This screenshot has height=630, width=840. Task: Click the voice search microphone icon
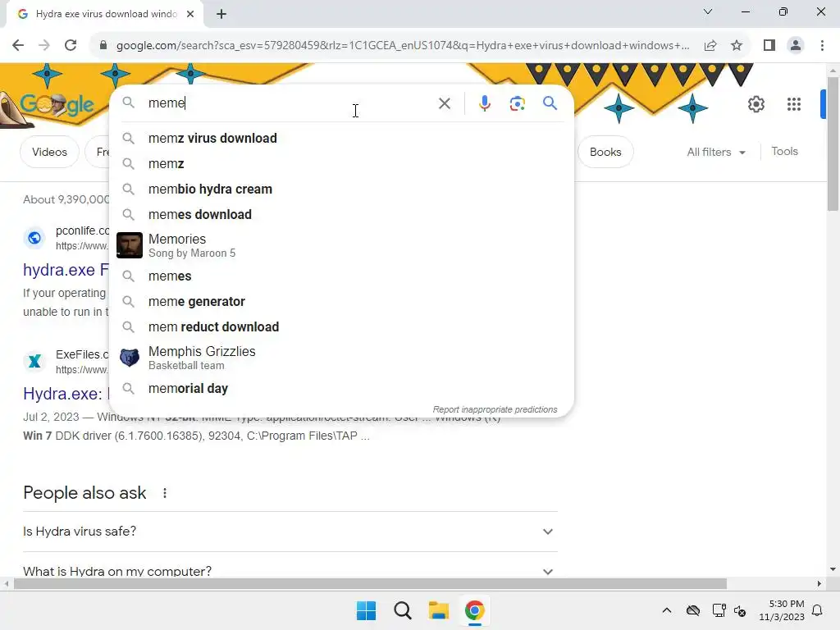pos(484,103)
